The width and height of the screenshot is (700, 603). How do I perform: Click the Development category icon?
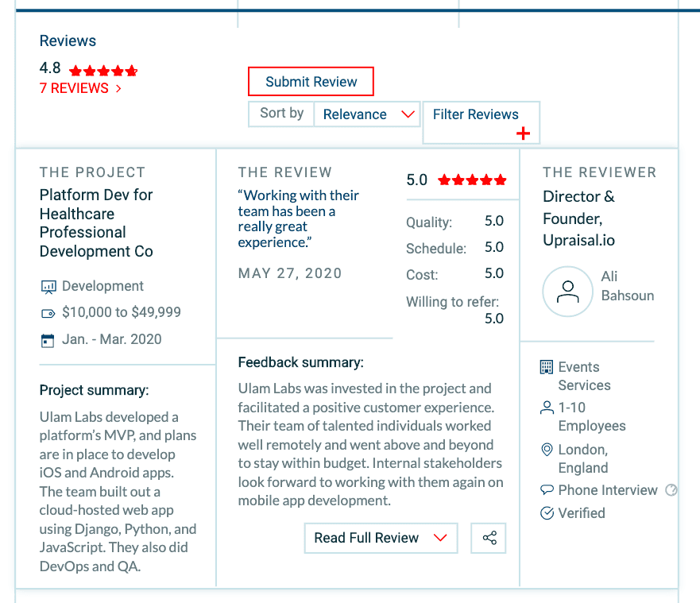coord(48,287)
